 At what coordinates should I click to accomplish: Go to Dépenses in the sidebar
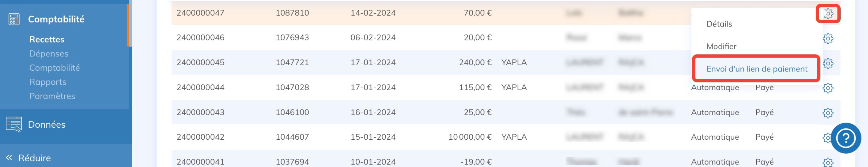pyautogui.click(x=48, y=54)
